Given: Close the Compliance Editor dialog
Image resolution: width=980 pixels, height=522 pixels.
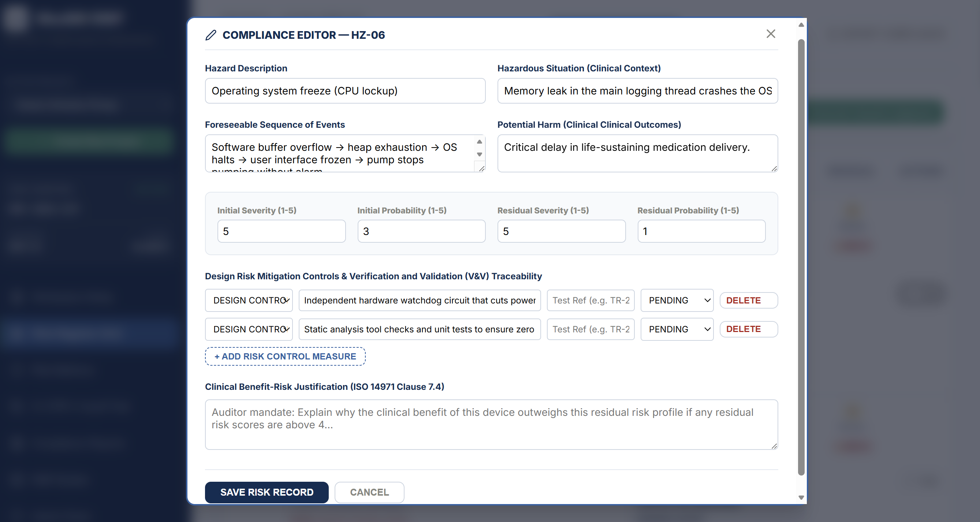Looking at the screenshot, I should pos(770,34).
